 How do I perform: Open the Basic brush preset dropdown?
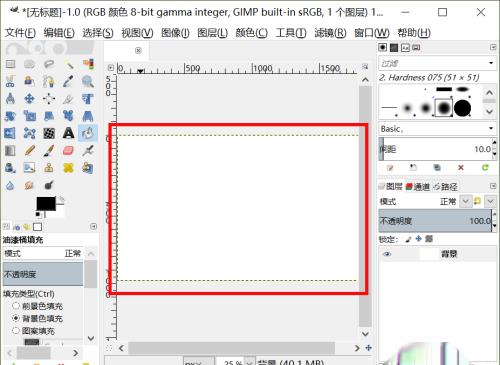click(437, 128)
